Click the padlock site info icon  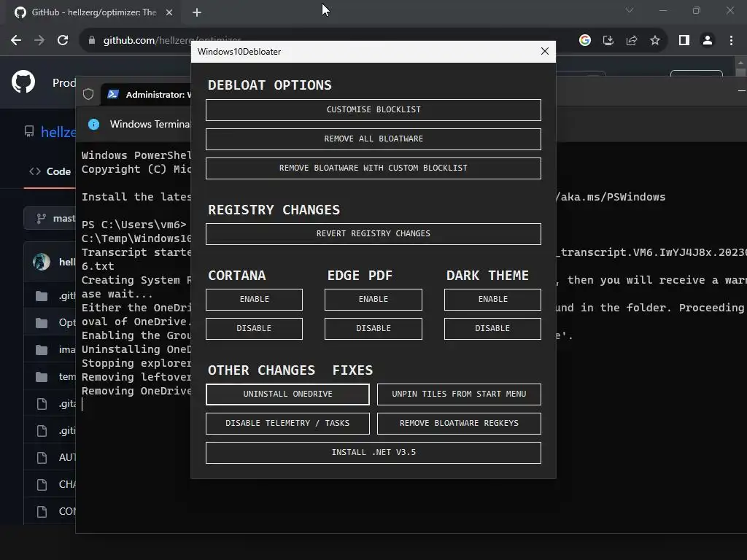[x=92, y=40]
